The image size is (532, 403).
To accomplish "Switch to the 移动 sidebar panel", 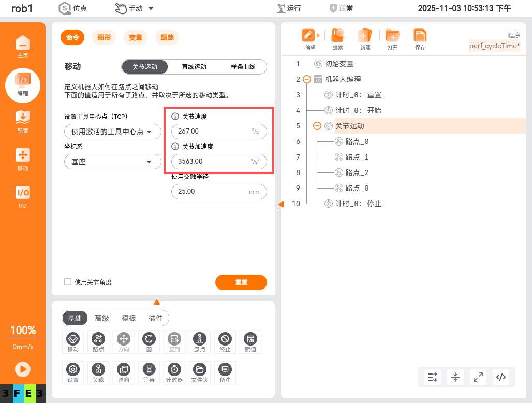I will 22,159.
